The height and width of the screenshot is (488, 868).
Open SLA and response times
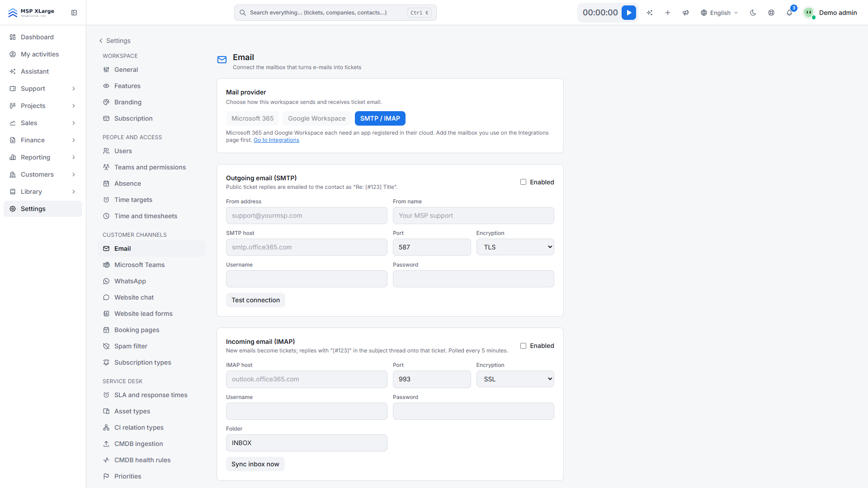pos(151,395)
